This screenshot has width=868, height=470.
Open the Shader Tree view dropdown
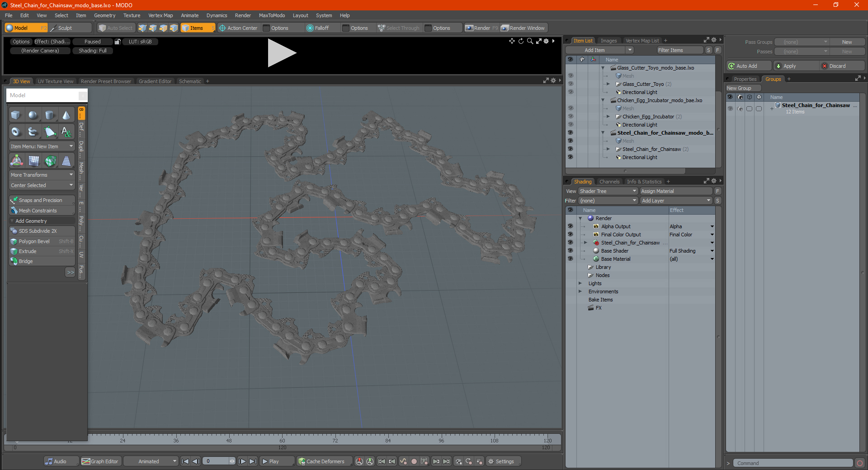608,191
